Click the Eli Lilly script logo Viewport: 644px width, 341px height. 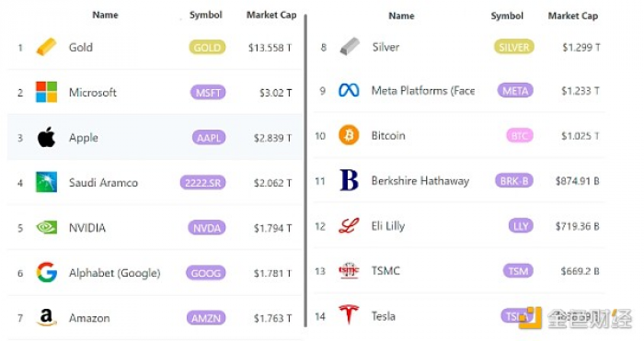tap(349, 225)
